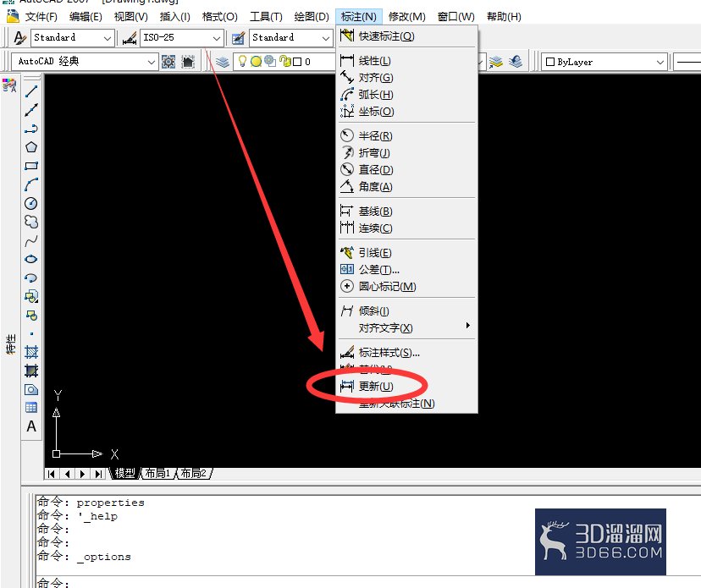Select the Rectangle draw tool

[x=31, y=166]
